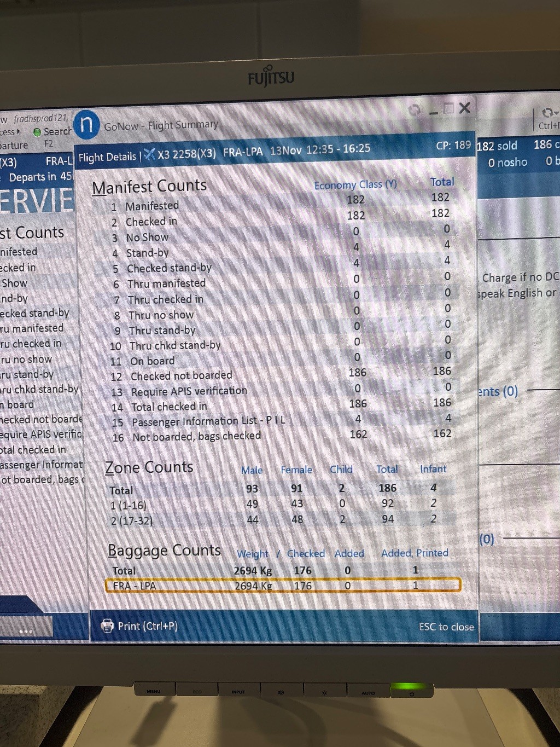The width and height of the screenshot is (560, 747).
Task: Click 'ESC to close' text
Action: (x=446, y=627)
